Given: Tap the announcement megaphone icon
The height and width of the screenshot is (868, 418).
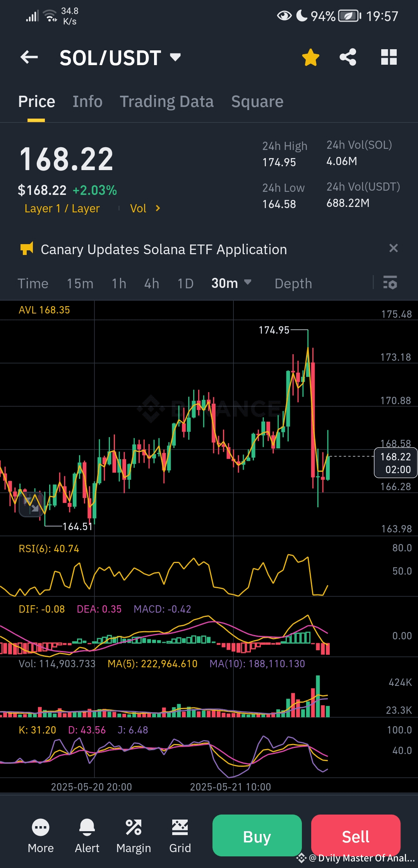Looking at the screenshot, I should [27, 249].
